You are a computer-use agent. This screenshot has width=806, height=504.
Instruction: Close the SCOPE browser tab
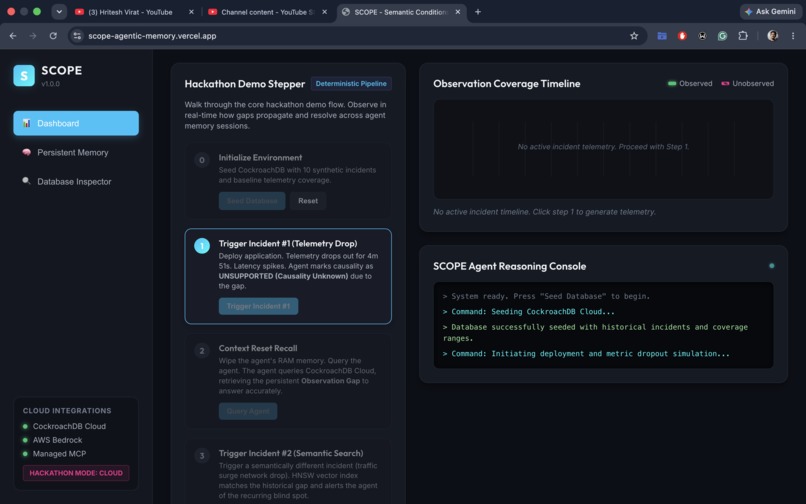(457, 12)
